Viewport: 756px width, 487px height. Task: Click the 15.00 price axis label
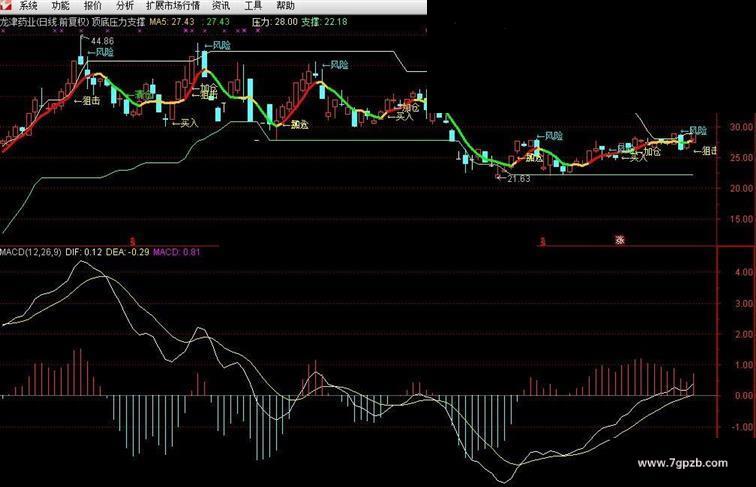point(742,219)
